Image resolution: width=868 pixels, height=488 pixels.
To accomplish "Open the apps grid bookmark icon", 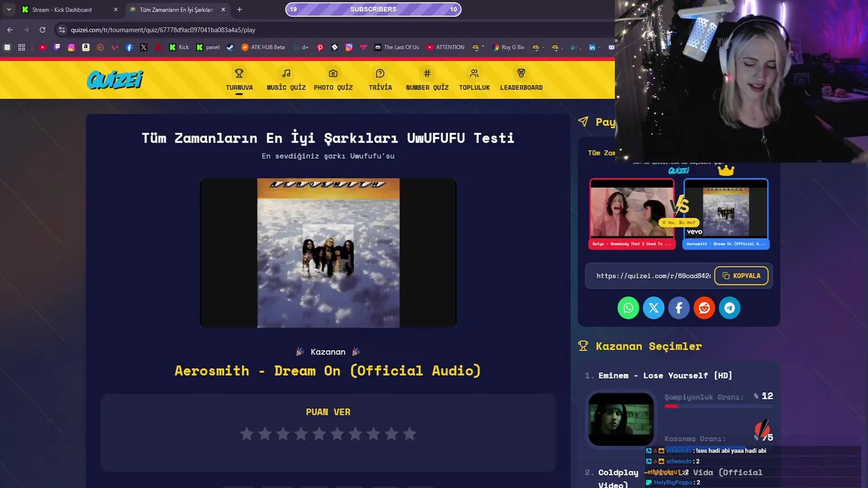I will click(x=22, y=47).
